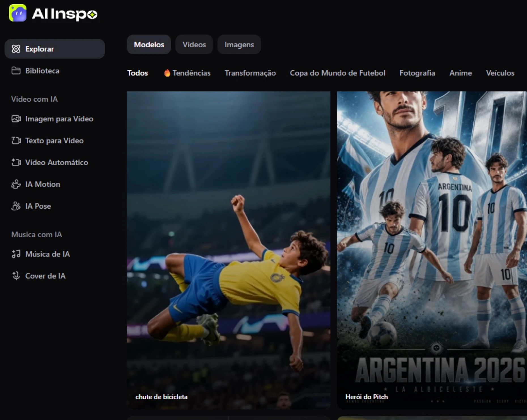Open Imagem para Vídeo tool

point(55,119)
